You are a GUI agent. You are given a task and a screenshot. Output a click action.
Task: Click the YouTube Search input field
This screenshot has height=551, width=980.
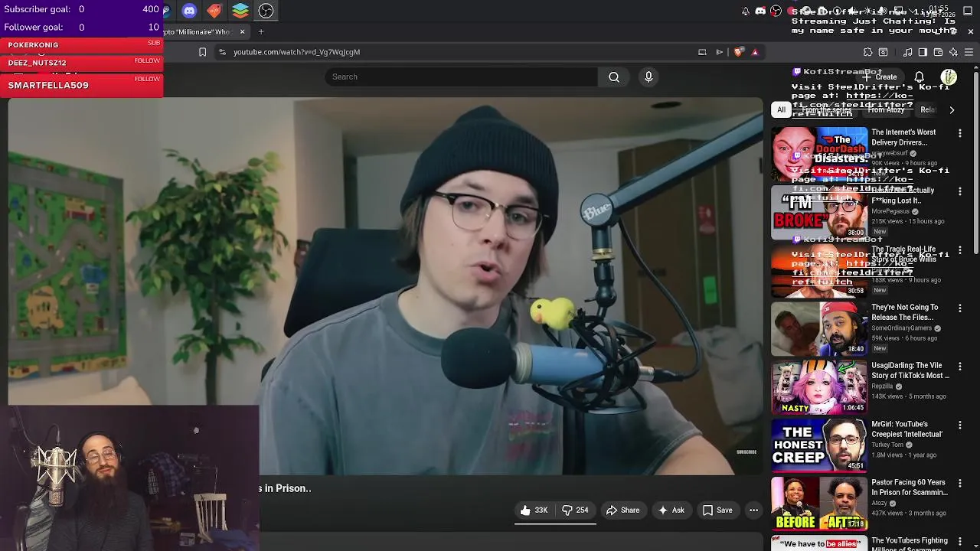point(461,77)
